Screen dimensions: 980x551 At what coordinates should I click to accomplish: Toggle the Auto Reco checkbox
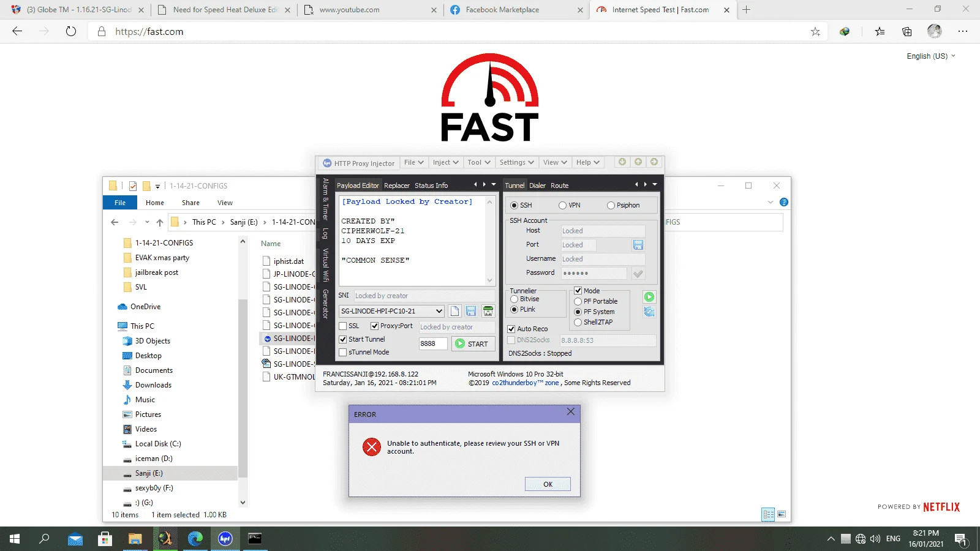pos(511,329)
